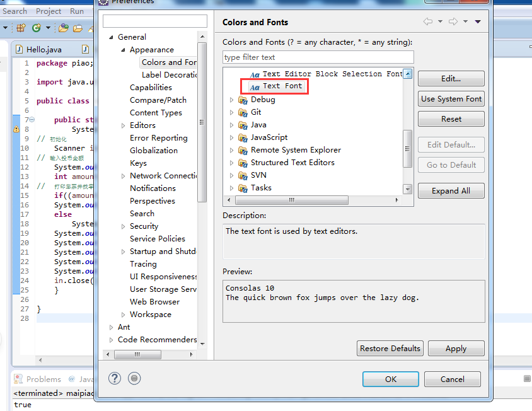This screenshot has height=411, width=532.
Task: Click the JavaScript category folder icon
Action: [243, 137]
